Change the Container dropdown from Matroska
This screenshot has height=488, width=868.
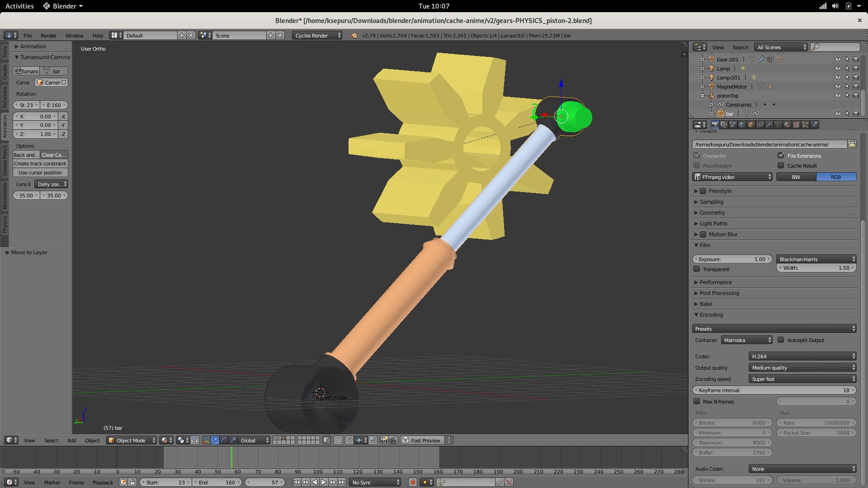[746, 340]
